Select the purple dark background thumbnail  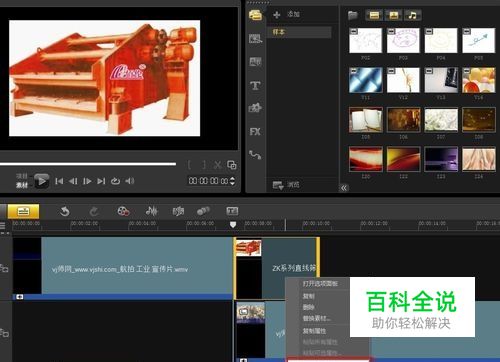(441, 159)
